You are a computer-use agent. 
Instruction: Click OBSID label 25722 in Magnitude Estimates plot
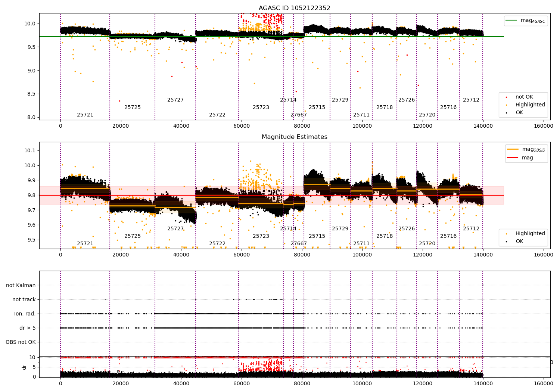(217, 244)
